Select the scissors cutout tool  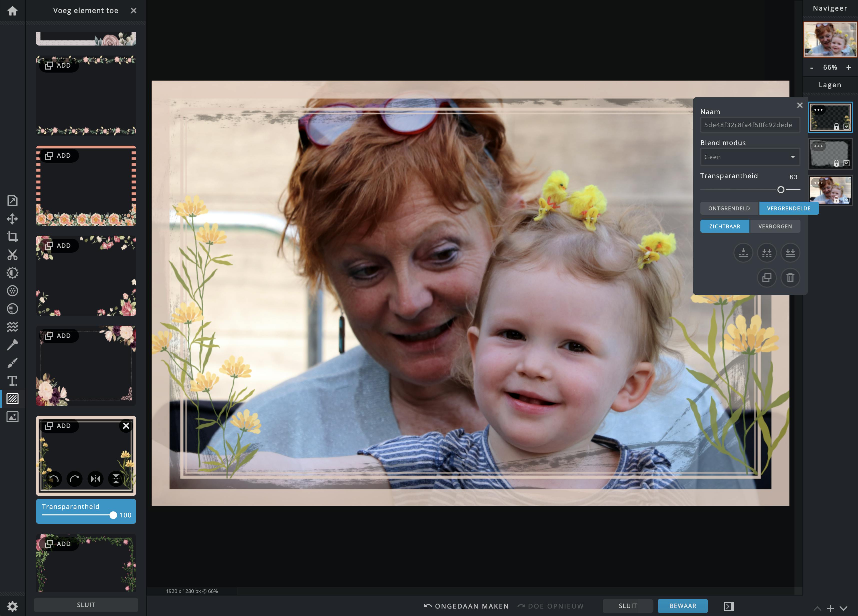tap(13, 255)
